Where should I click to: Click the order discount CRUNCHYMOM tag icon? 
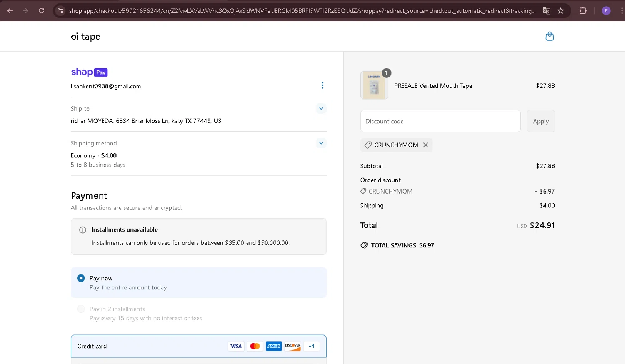tap(363, 191)
